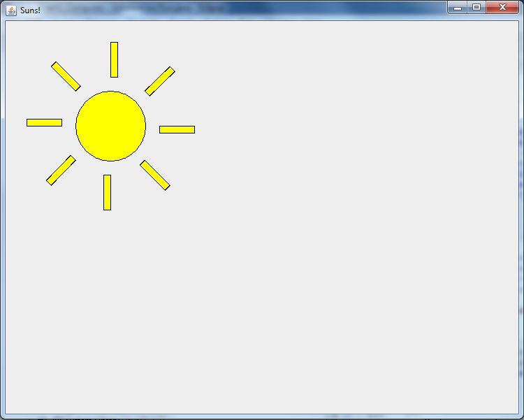The height and width of the screenshot is (420, 524).
Task: Click the bottom window border edge
Action: tap(262, 417)
